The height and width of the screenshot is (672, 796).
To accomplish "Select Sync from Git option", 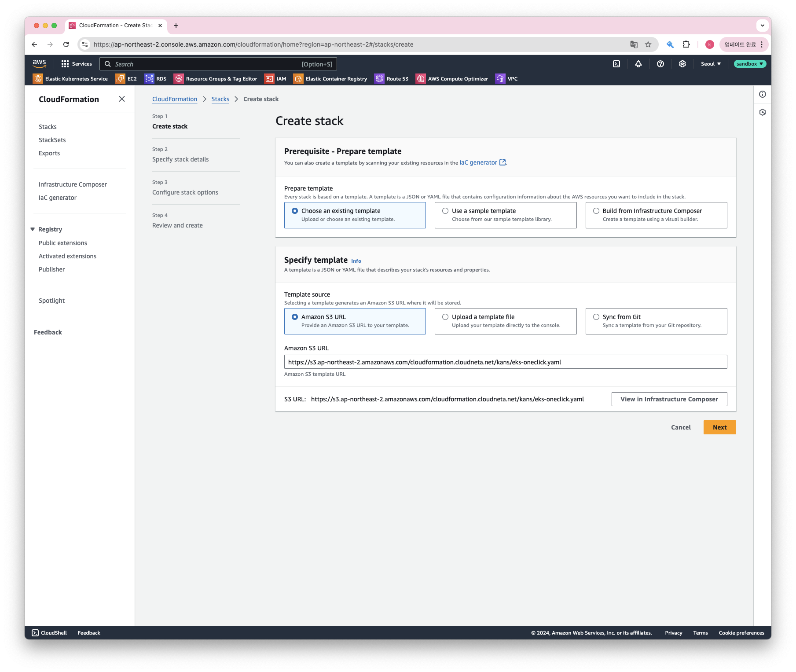I will coord(656,321).
